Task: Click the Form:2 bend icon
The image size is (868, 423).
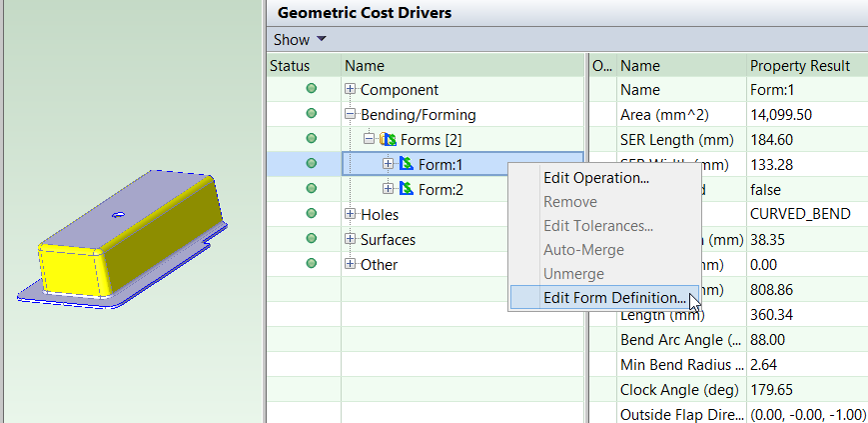Action: 407,189
